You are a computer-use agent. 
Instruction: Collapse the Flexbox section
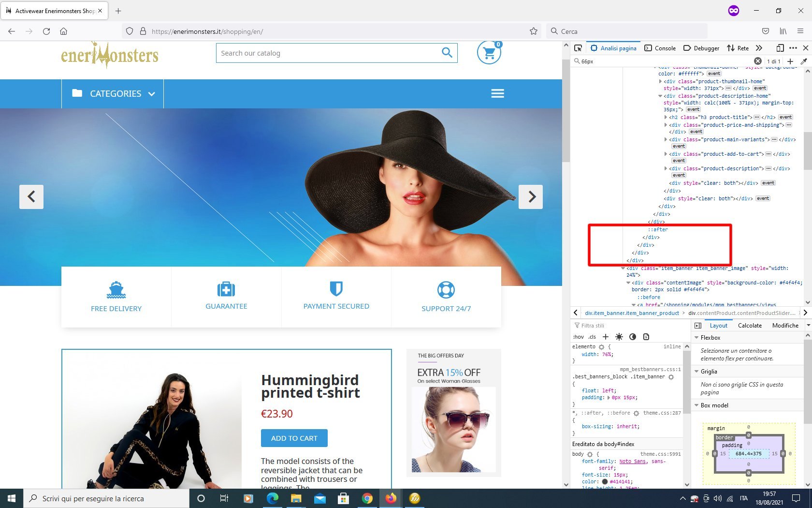pos(697,338)
